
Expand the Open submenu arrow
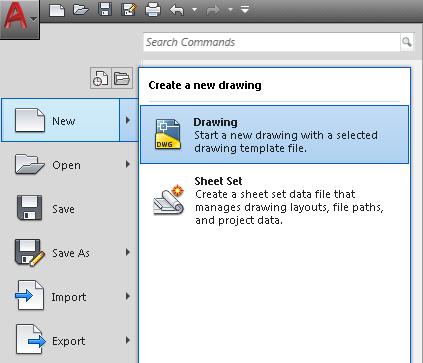[128, 164]
